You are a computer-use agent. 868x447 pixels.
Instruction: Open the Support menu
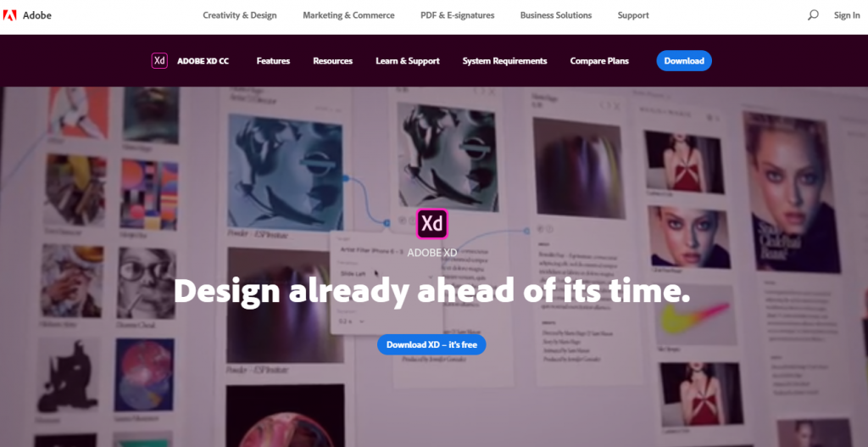[x=633, y=15]
